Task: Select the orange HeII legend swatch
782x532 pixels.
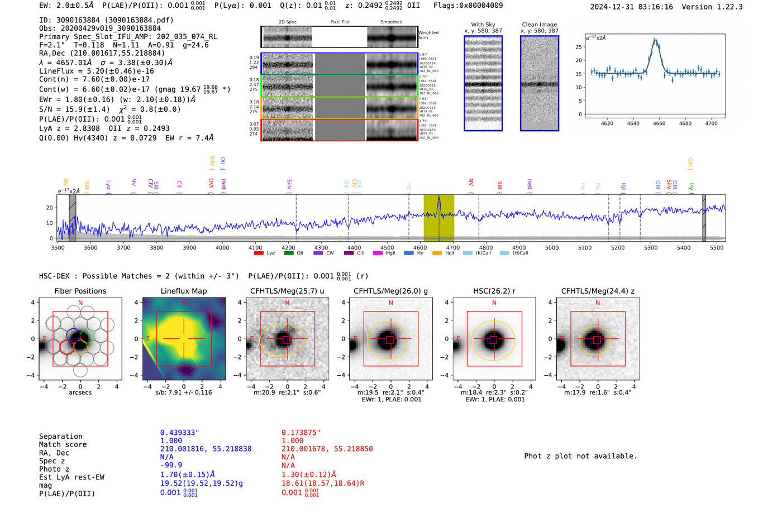Action: 437,253
